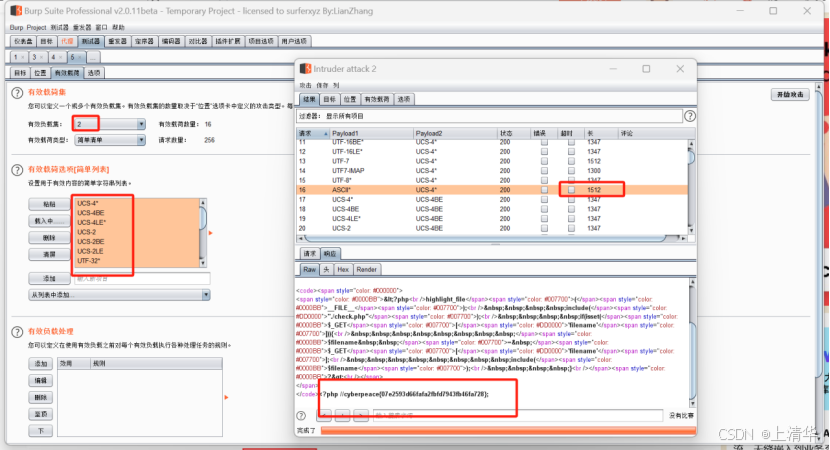The image size is (830, 450).
Task: Open the 列 columns menu in the attack window
Action: click(x=336, y=85)
